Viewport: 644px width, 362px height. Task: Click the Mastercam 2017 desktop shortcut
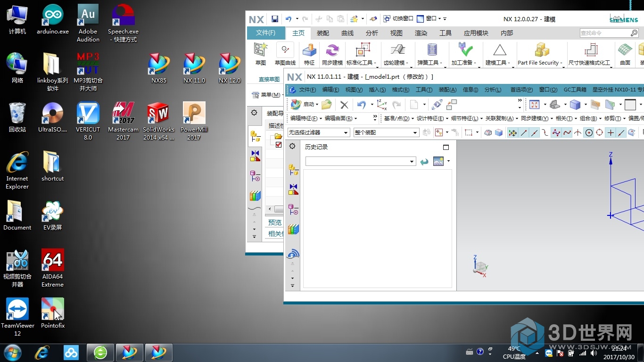(x=123, y=122)
